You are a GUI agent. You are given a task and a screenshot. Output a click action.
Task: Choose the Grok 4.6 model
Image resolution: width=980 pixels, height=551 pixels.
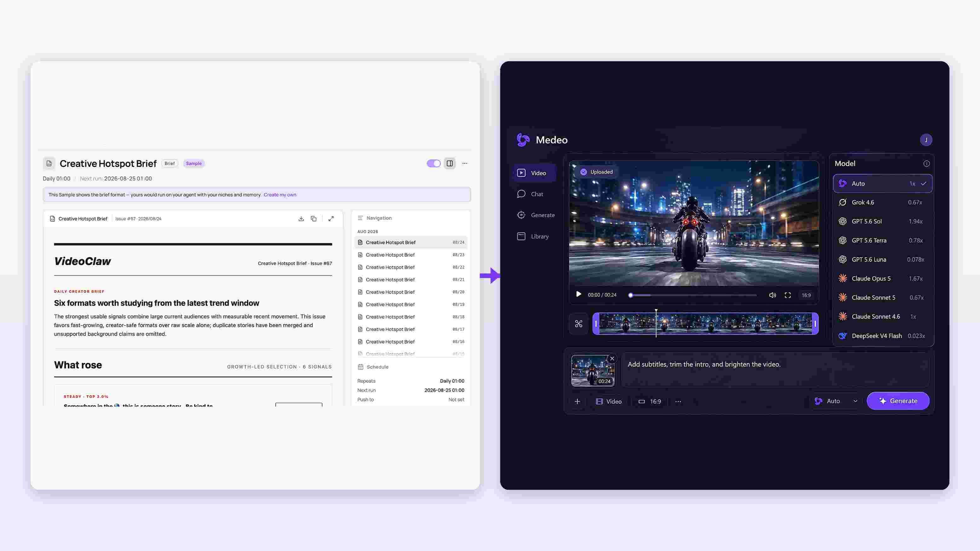coord(883,202)
